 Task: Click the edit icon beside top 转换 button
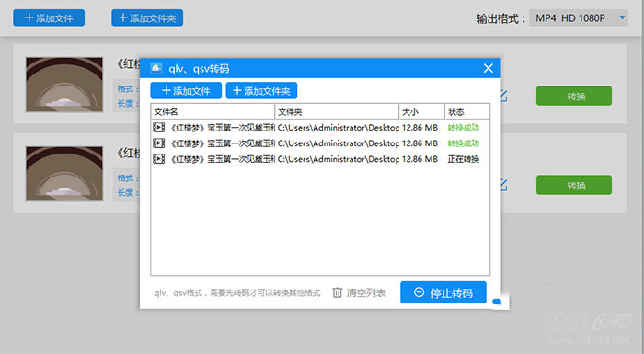(504, 96)
